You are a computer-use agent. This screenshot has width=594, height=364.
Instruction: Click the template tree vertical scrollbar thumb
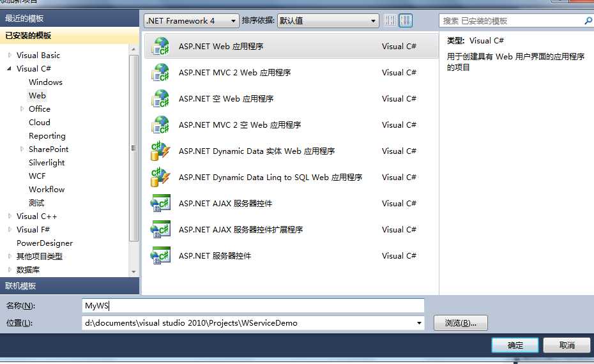(133, 148)
